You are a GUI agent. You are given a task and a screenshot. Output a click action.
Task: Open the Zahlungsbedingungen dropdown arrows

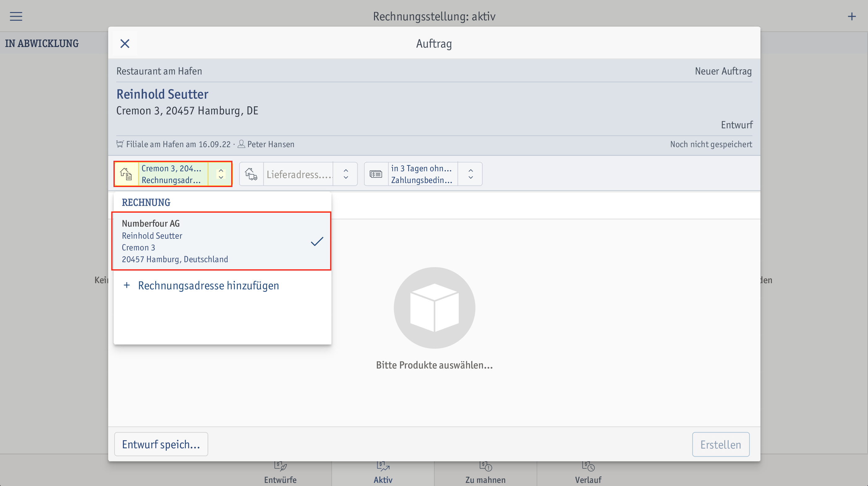click(x=470, y=174)
